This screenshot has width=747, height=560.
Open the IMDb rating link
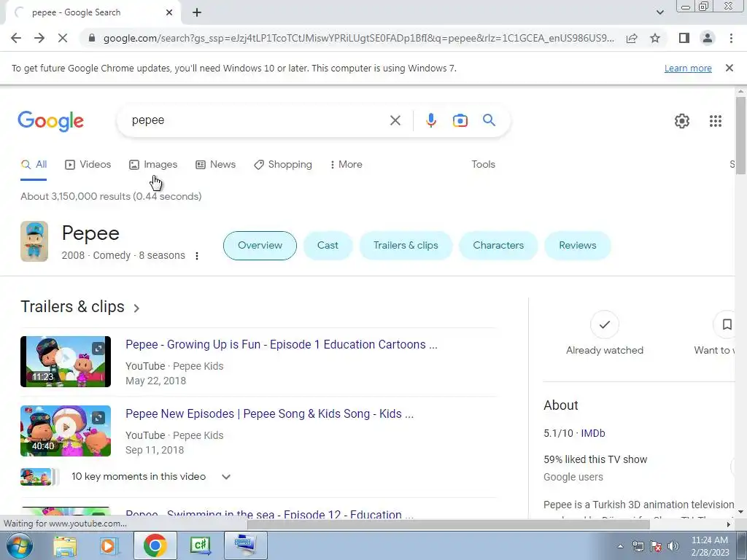click(x=592, y=433)
